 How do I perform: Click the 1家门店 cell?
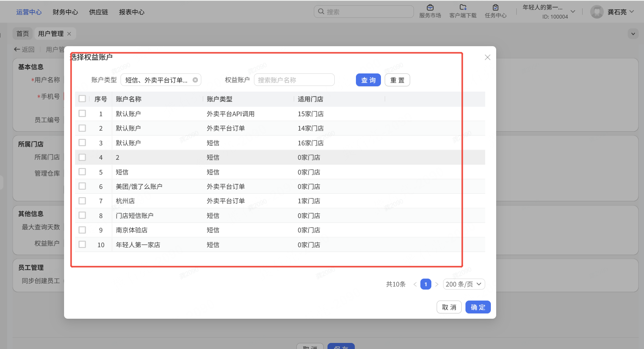tap(309, 201)
